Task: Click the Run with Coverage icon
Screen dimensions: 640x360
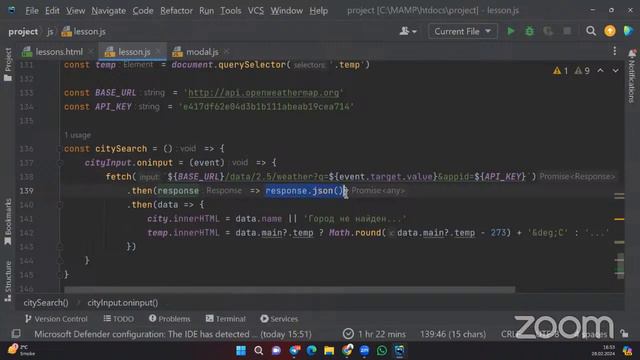Action: point(548,31)
